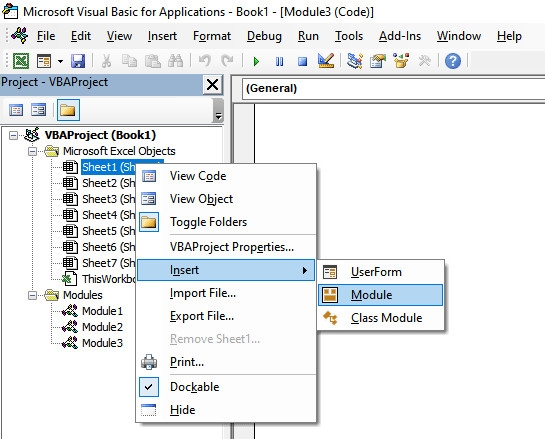This screenshot has height=439, width=545.
Task: Close the Project - VBAProject pane
Action: [x=212, y=85]
